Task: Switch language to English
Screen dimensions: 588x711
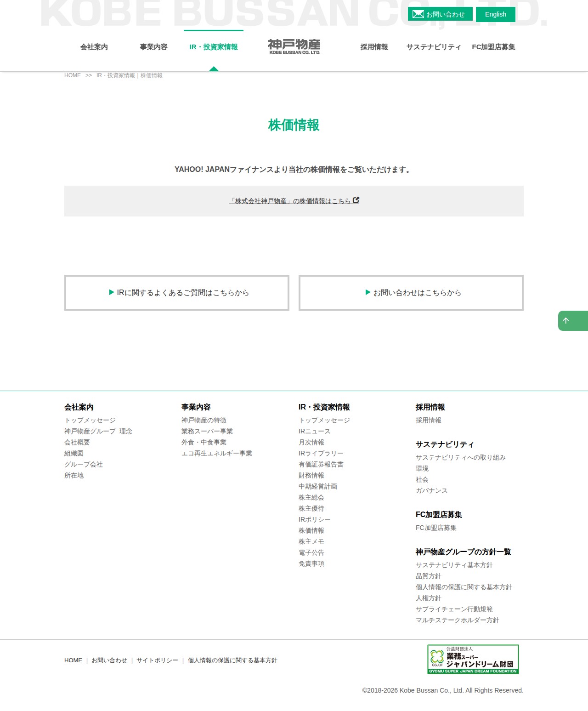Action: click(x=496, y=14)
